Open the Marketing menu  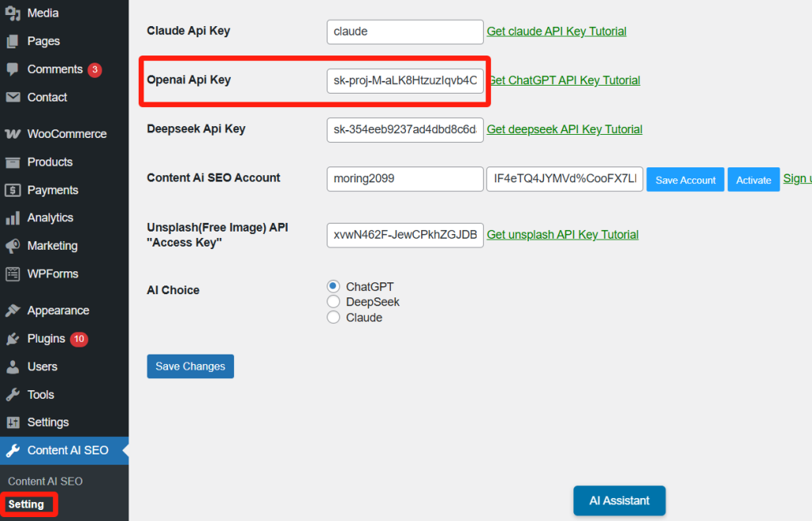pyautogui.click(x=52, y=246)
